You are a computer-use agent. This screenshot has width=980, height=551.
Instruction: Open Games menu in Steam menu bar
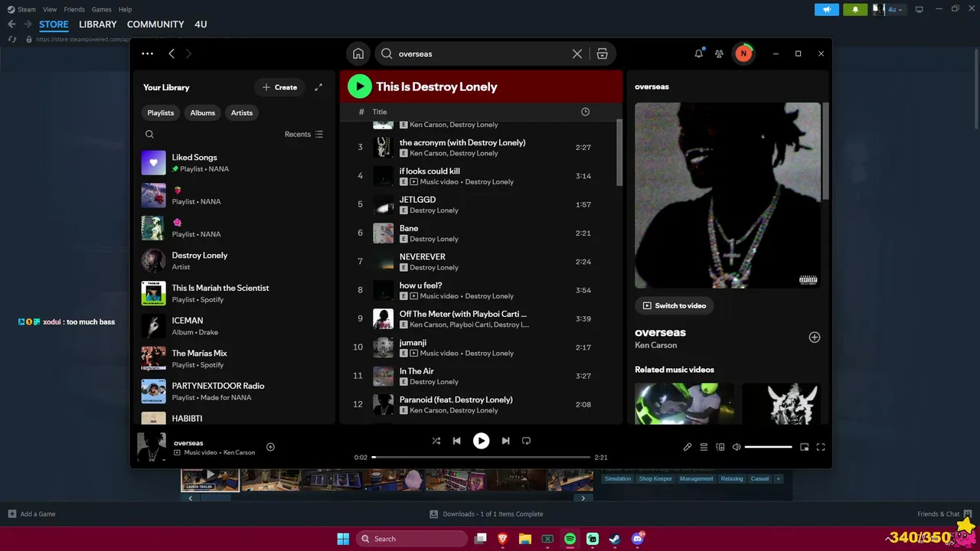[101, 9]
